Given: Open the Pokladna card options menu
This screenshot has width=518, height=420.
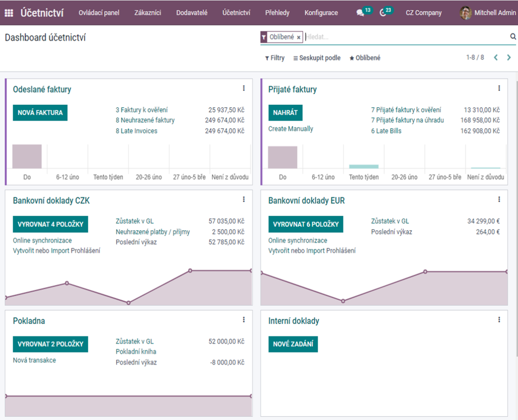Looking at the screenshot, I should coord(243,320).
